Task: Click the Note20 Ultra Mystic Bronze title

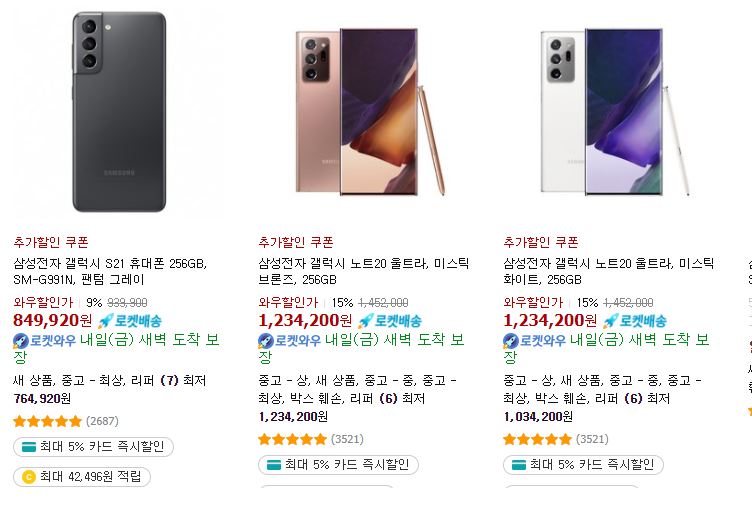Action: click(x=364, y=271)
